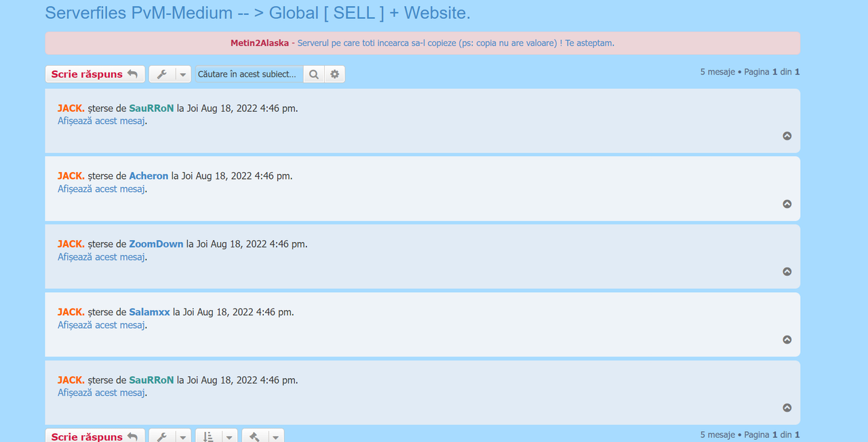Jump to top arrow in first post

point(787,136)
